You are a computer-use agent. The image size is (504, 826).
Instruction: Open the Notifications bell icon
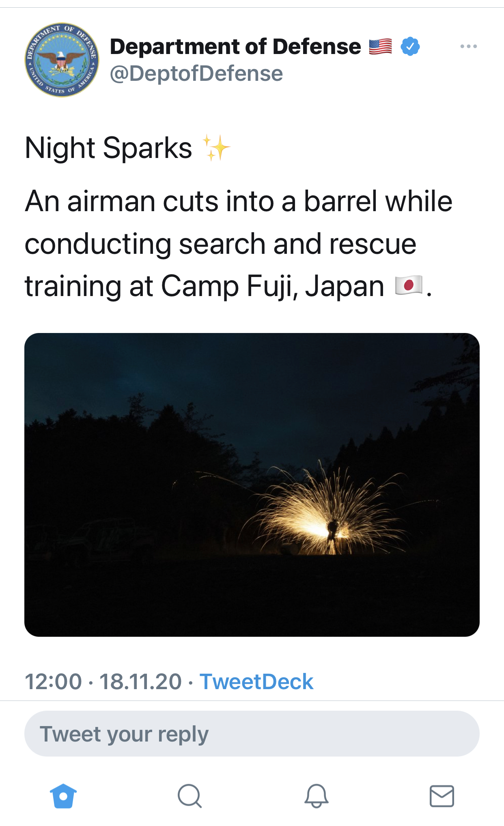click(x=316, y=796)
